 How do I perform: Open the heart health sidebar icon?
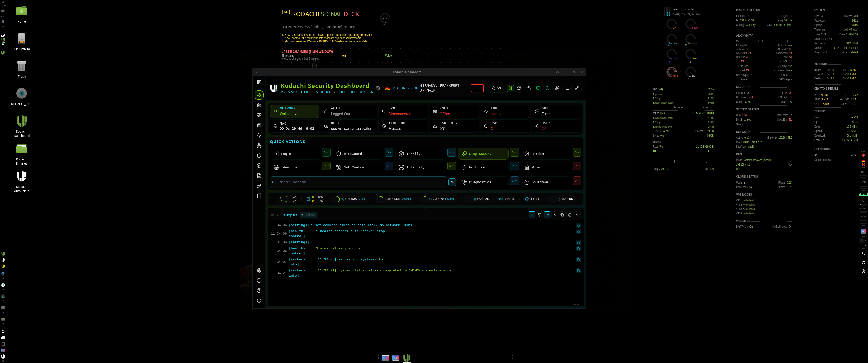[x=259, y=115]
